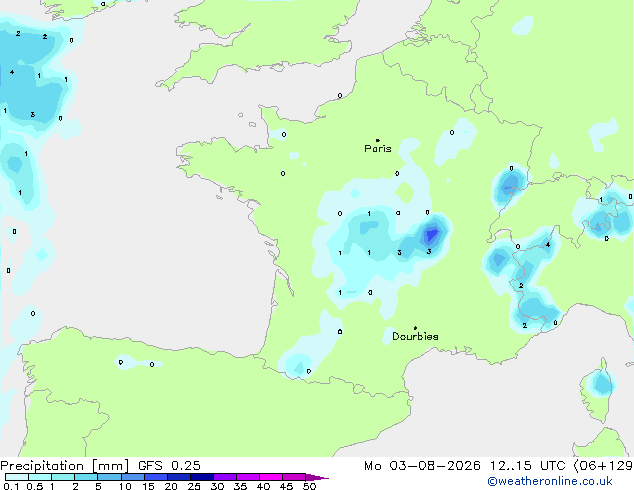Click the legend value '40'
Viewport: 634px width, 490px height.
pos(263,486)
